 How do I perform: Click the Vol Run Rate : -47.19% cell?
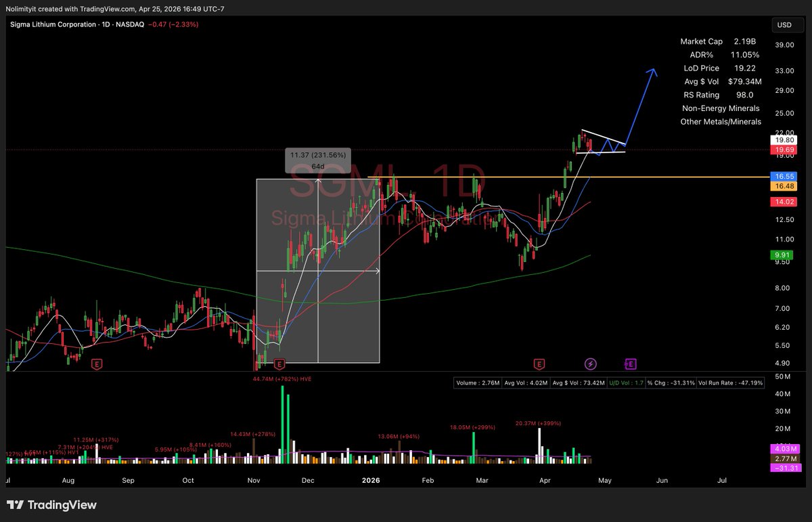(731, 383)
